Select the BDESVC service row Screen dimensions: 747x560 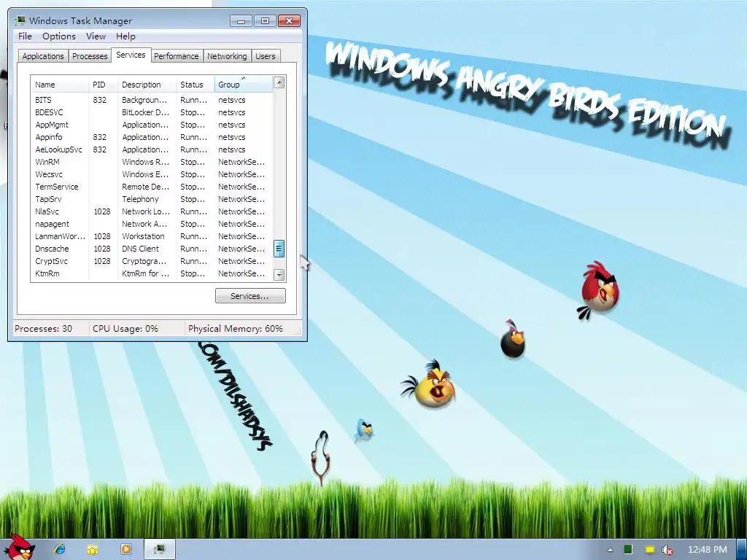152,112
